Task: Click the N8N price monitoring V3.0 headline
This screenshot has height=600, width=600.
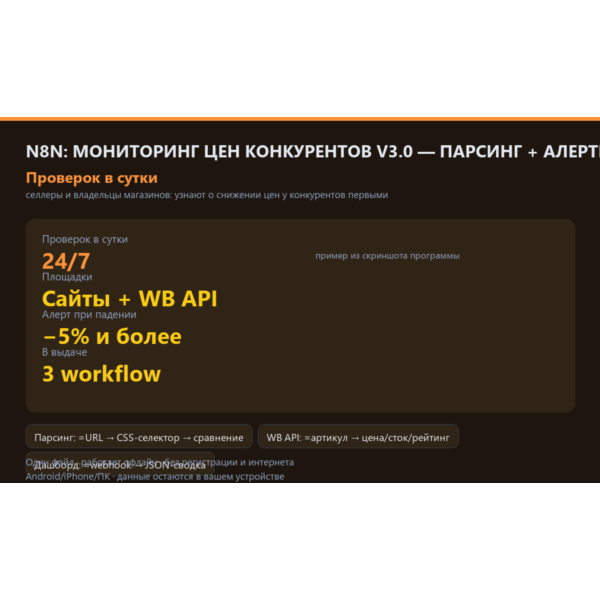Action: tap(313, 152)
